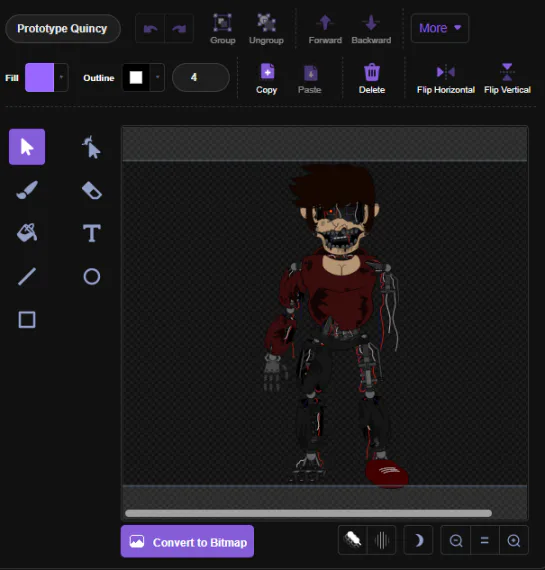Image resolution: width=545 pixels, height=570 pixels.
Task: Click the Delete trash icon
Action: 372,72
